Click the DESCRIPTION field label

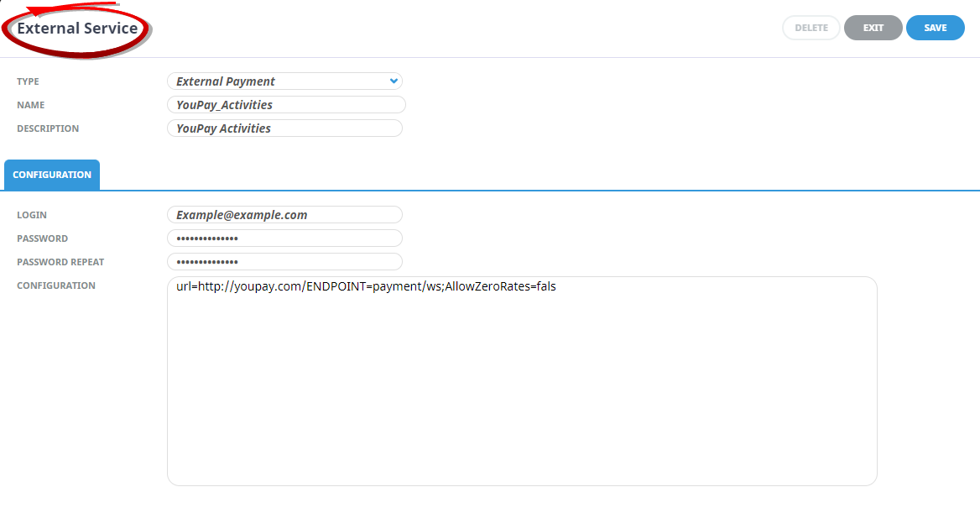[48, 128]
